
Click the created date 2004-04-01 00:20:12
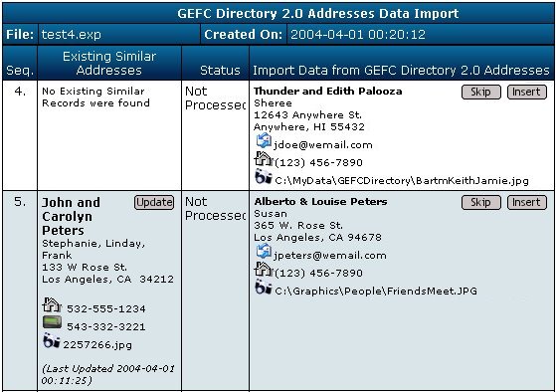click(357, 35)
